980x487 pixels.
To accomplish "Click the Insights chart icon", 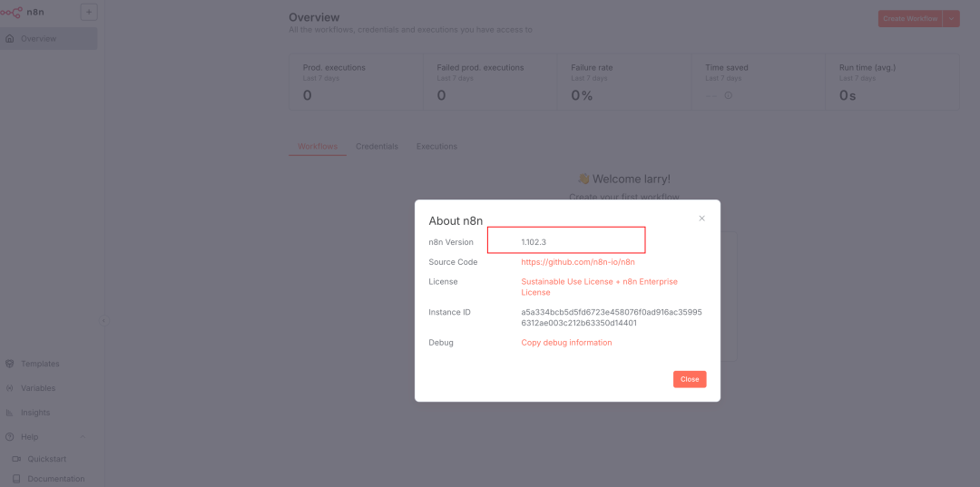I will (x=10, y=413).
